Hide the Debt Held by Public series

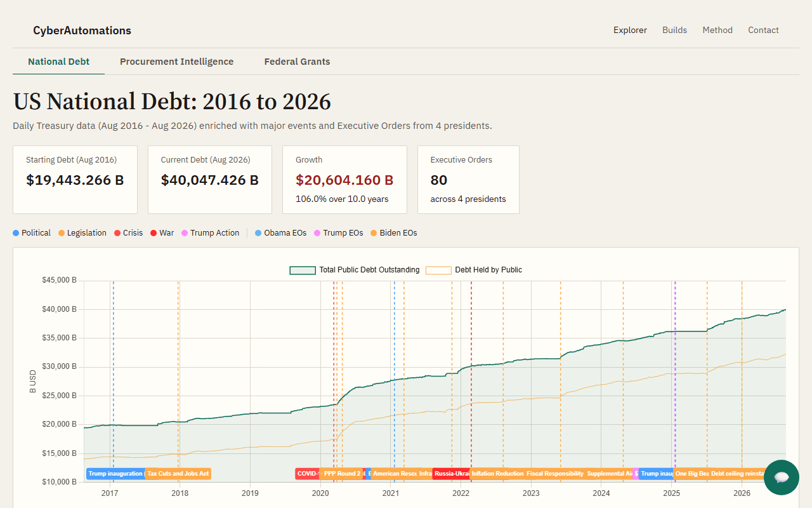[474, 270]
